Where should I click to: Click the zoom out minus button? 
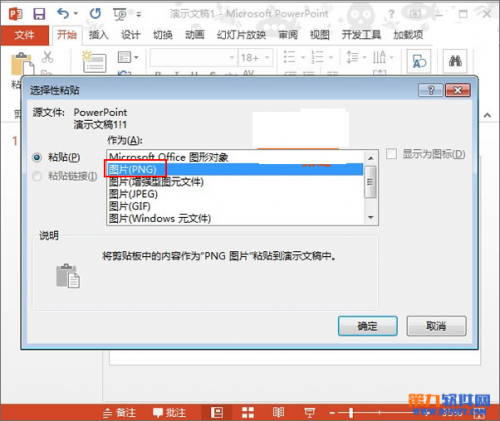click(x=332, y=413)
